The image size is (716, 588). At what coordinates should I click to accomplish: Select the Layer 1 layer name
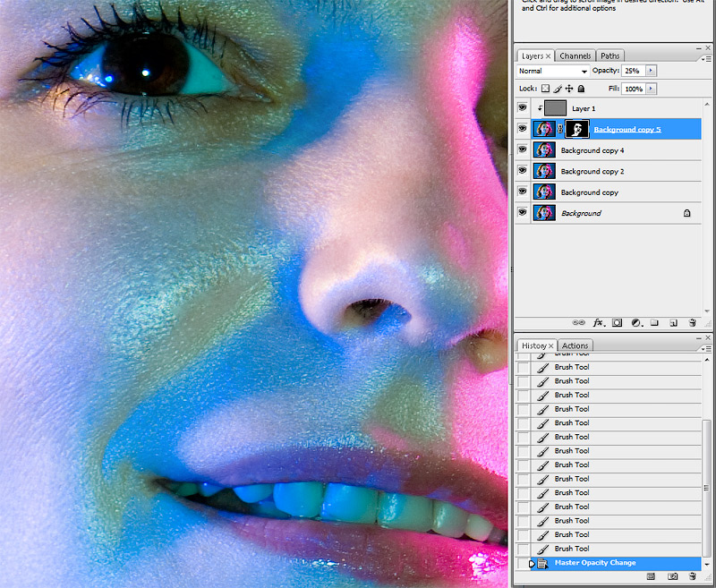(x=584, y=108)
